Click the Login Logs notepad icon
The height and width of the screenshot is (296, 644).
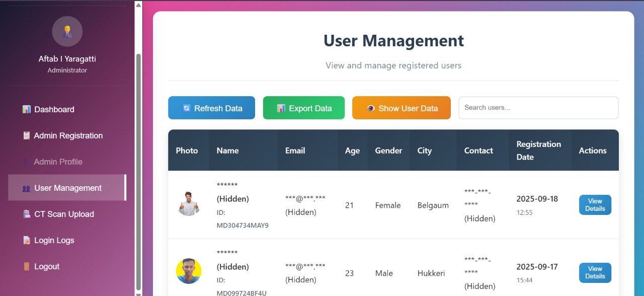click(x=27, y=240)
